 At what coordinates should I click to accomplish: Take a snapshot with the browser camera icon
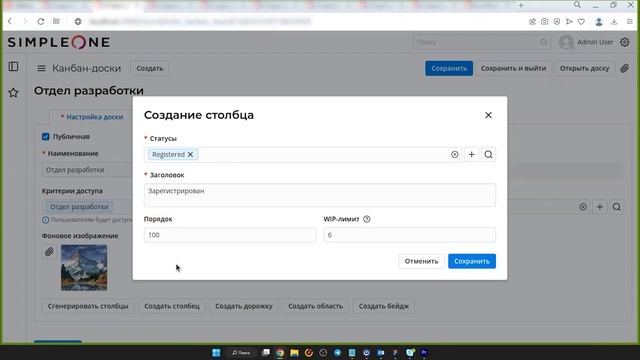pyautogui.click(x=544, y=22)
